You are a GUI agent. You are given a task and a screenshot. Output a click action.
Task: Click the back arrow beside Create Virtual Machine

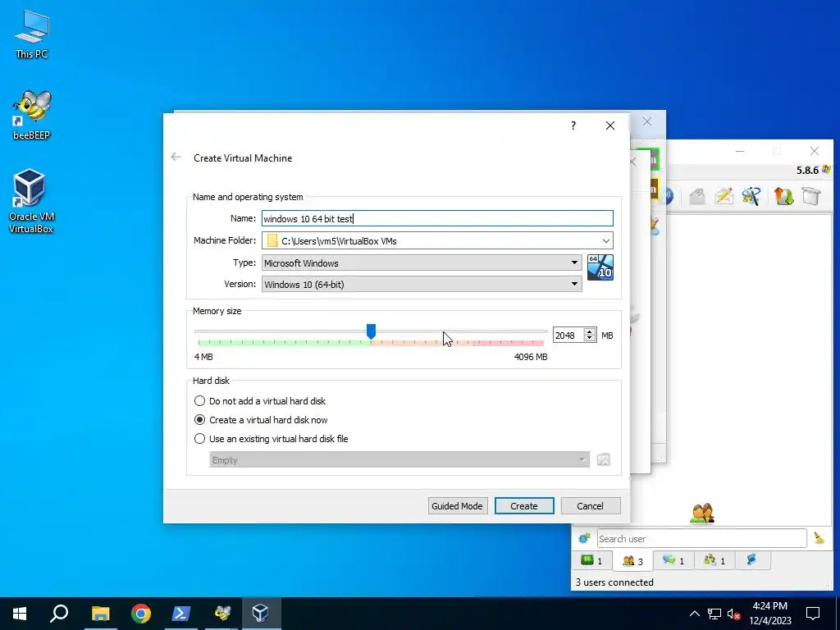[176, 157]
